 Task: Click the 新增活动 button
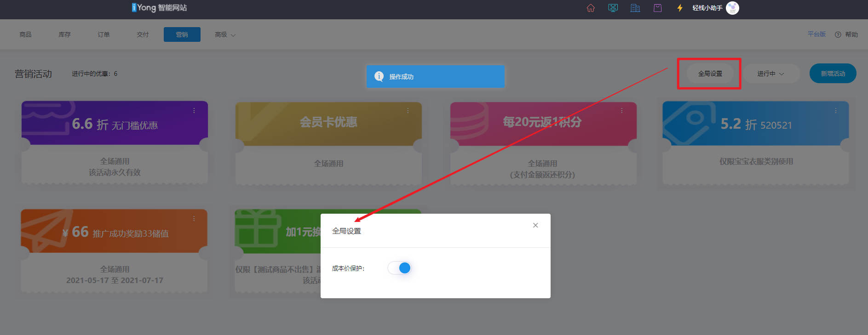[x=833, y=74]
